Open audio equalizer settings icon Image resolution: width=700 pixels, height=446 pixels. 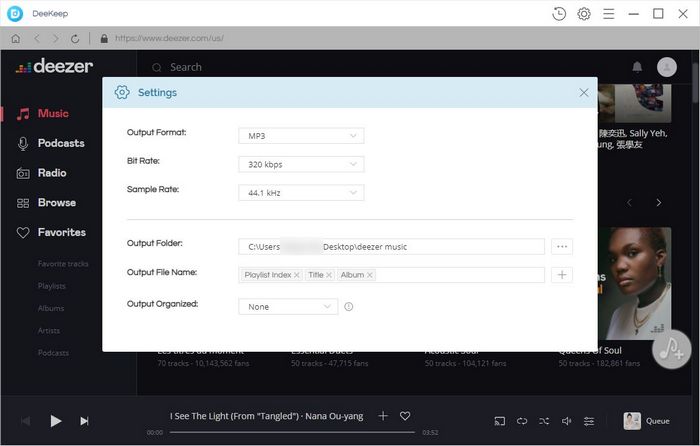coord(589,421)
